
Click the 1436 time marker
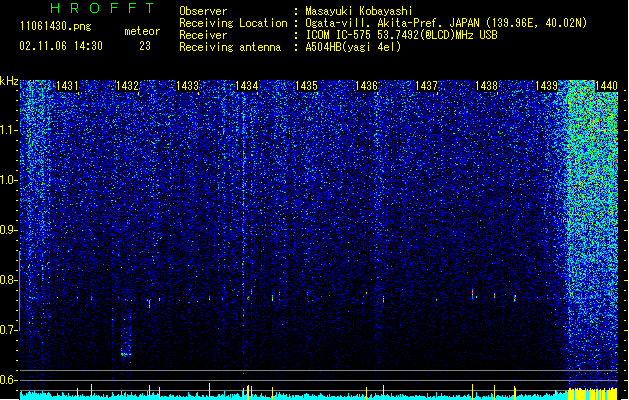pyautogui.click(x=366, y=86)
